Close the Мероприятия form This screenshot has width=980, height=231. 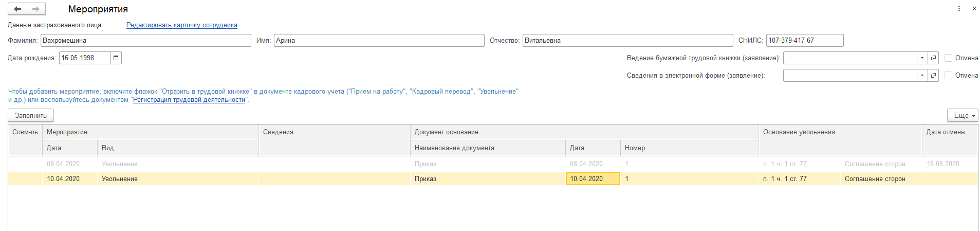click(974, 9)
